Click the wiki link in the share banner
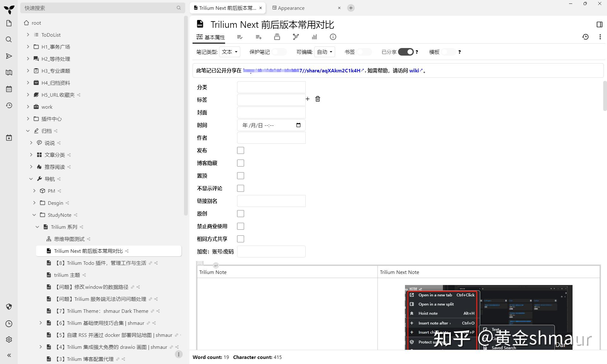The image size is (607, 364). pos(414,70)
